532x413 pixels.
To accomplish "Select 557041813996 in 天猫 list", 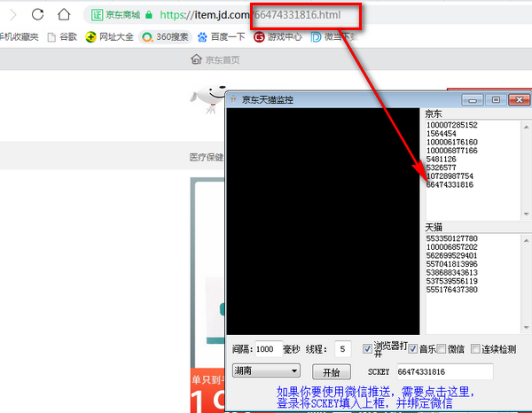I will 452,264.
